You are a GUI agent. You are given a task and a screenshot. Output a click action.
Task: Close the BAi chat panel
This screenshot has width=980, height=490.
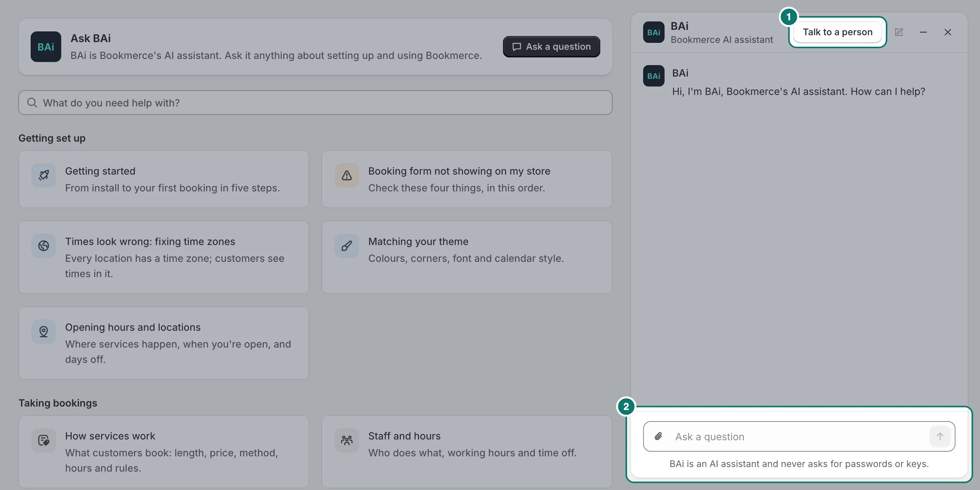click(x=948, y=32)
